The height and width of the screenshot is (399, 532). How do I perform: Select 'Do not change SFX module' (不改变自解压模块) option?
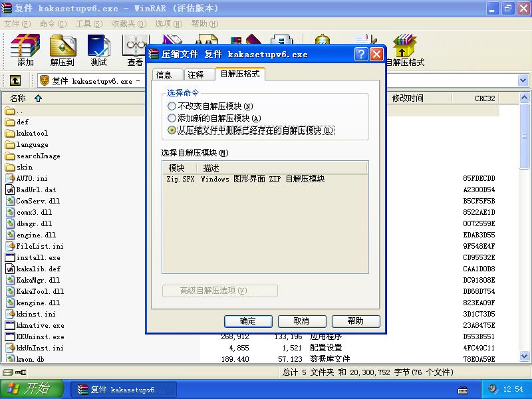tap(210, 106)
